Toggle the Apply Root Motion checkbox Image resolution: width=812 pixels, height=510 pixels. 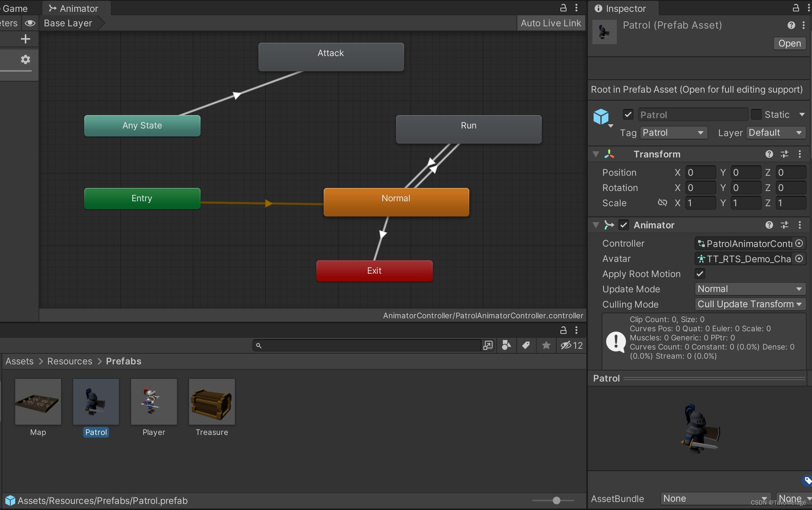point(700,274)
